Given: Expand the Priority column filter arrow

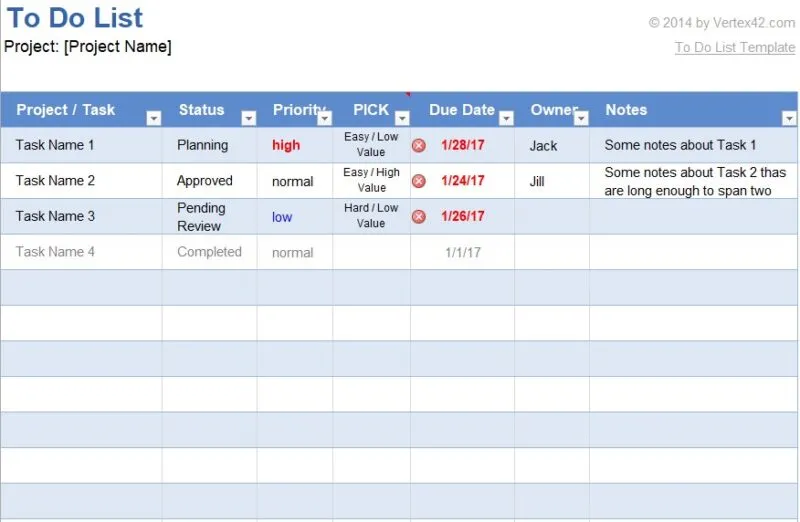Looking at the screenshot, I should click(x=324, y=118).
